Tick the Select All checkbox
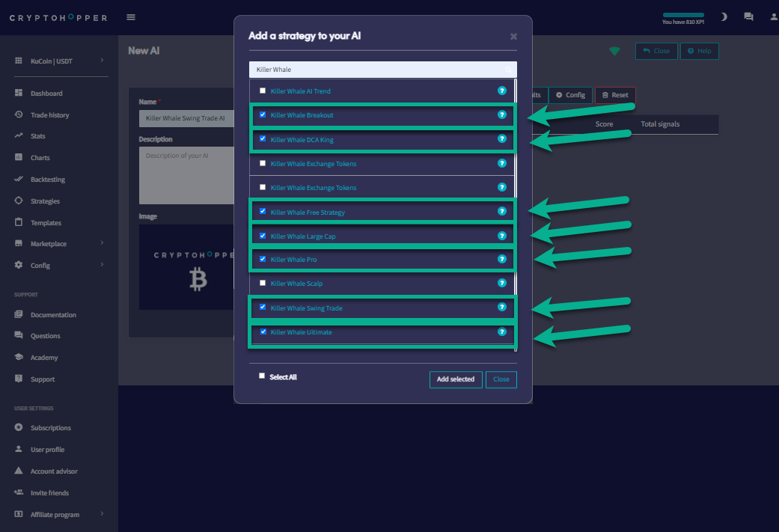This screenshot has width=779, height=532. point(262,376)
